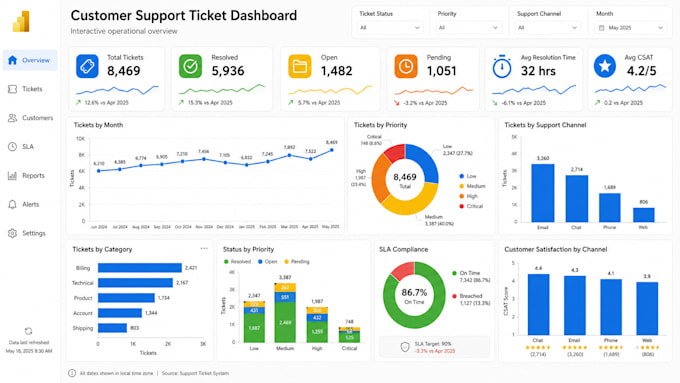The image size is (680, 383).
Task: Select the Billing bar in Tickets by Category
Action: click(x=140, y=268)
